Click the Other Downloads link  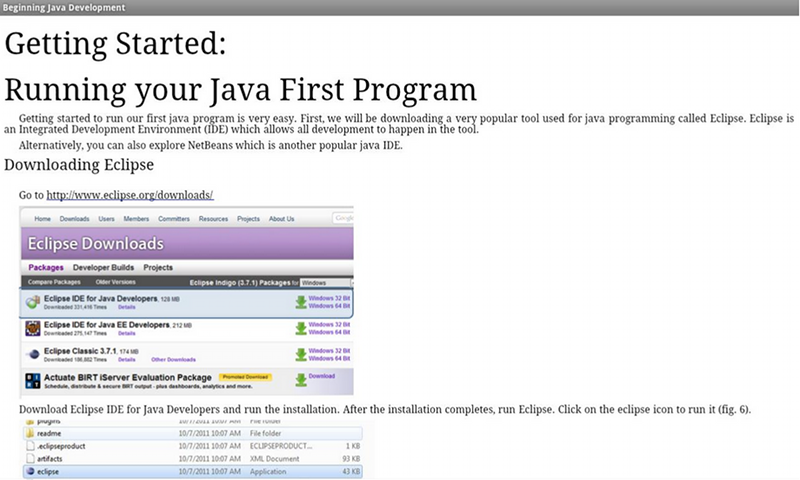click(173, 360)
